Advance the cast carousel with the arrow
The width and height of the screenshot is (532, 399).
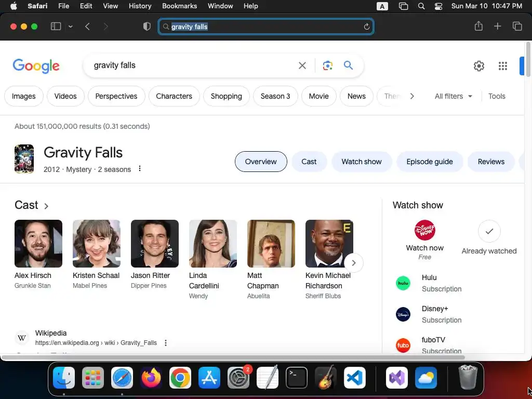click(353, 263)
